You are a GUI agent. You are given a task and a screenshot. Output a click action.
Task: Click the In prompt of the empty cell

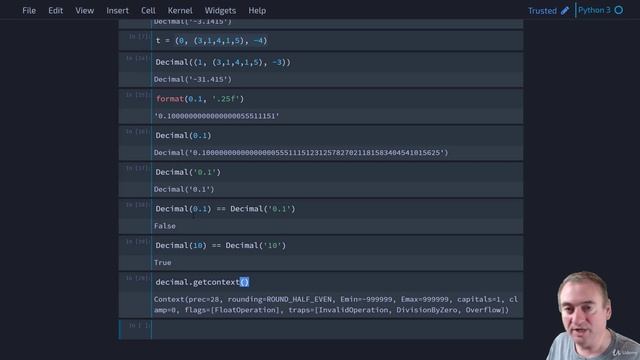click(139, 325)
